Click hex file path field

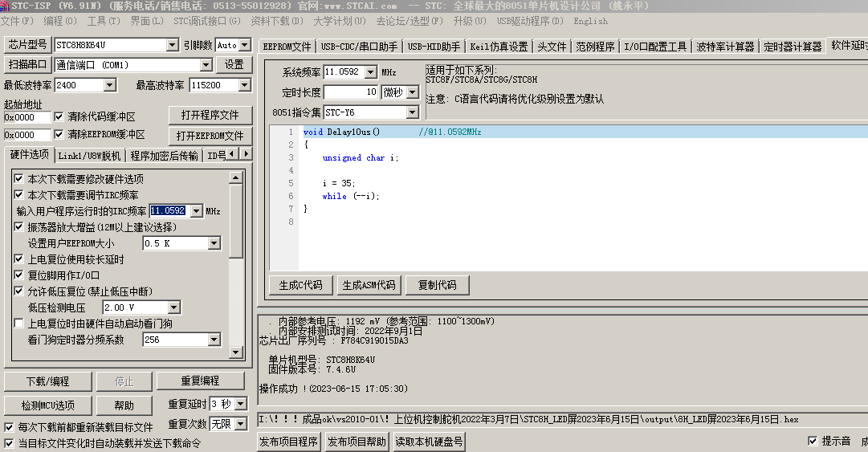tap(562, 419)
